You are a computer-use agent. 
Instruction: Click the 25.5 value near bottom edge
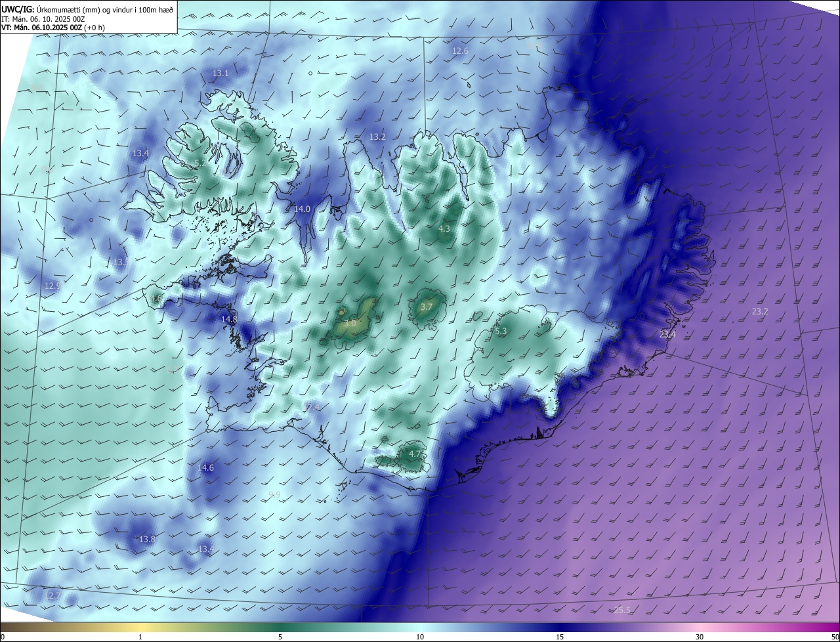click(622, 610)
